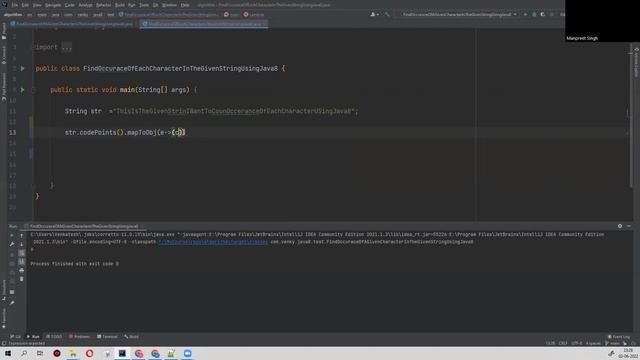Click the print icon in Run console

click(22, 270)
